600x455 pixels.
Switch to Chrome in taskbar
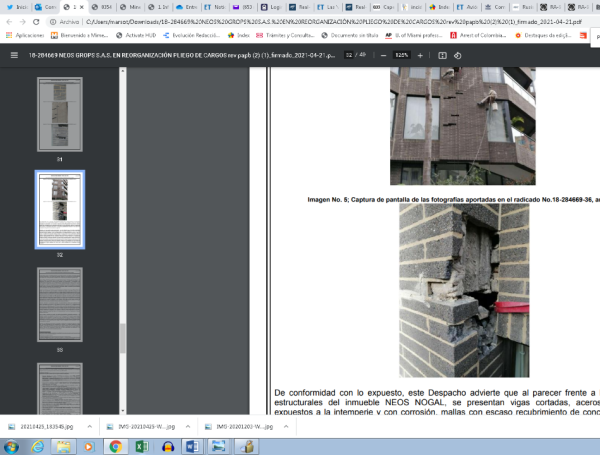pyautogui.click(x=116, y=447)
